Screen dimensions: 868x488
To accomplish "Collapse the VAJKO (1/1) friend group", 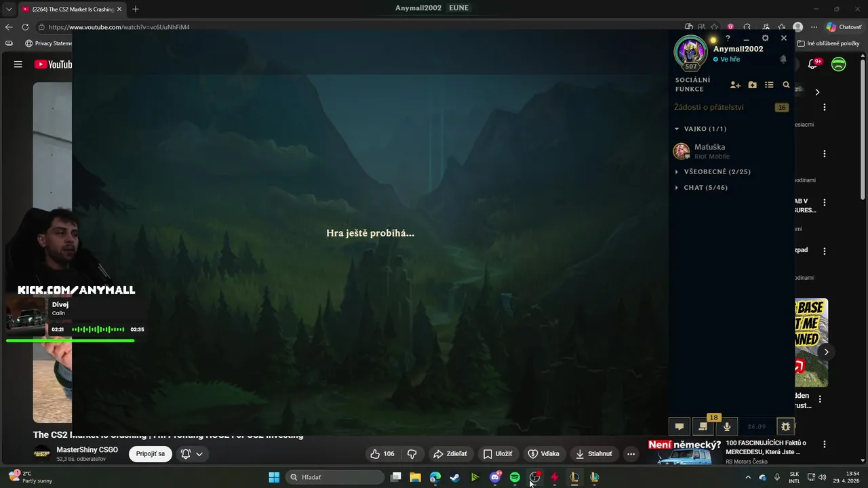I will 700,129.
